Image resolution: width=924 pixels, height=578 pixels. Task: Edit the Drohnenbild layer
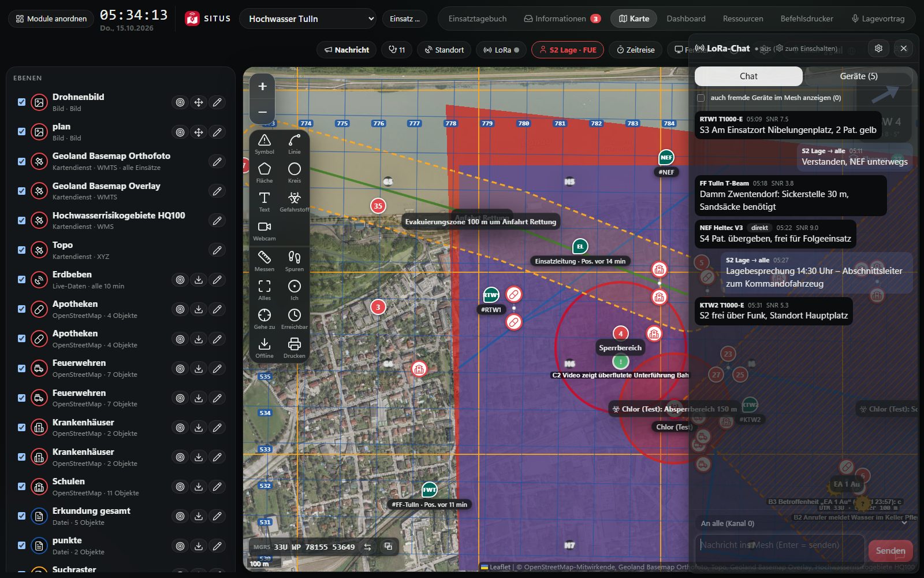(217, 102)
